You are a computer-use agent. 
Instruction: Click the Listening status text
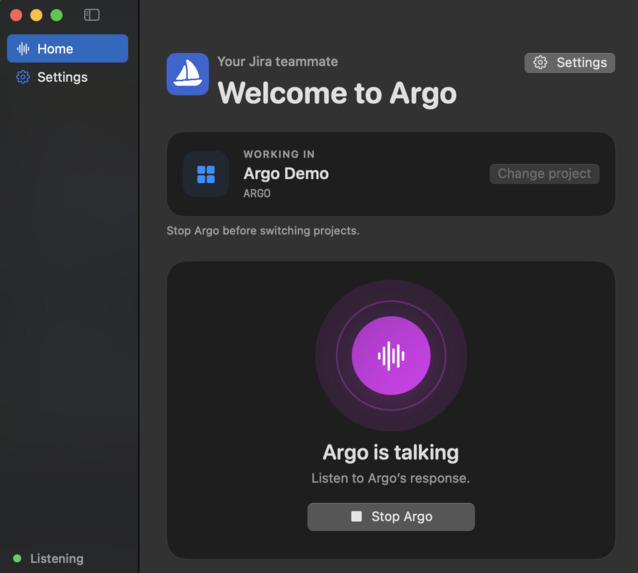point(57,558)
